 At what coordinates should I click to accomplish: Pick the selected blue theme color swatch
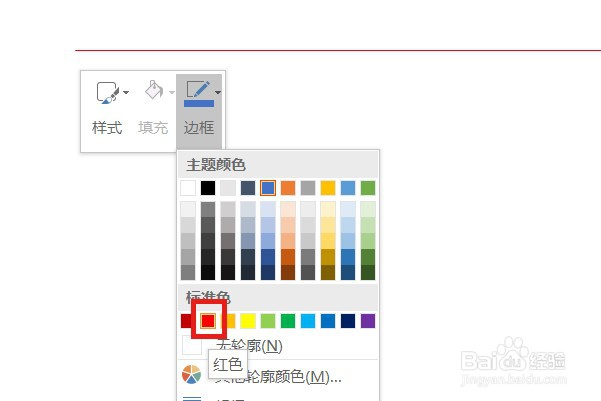click(268, 188)
